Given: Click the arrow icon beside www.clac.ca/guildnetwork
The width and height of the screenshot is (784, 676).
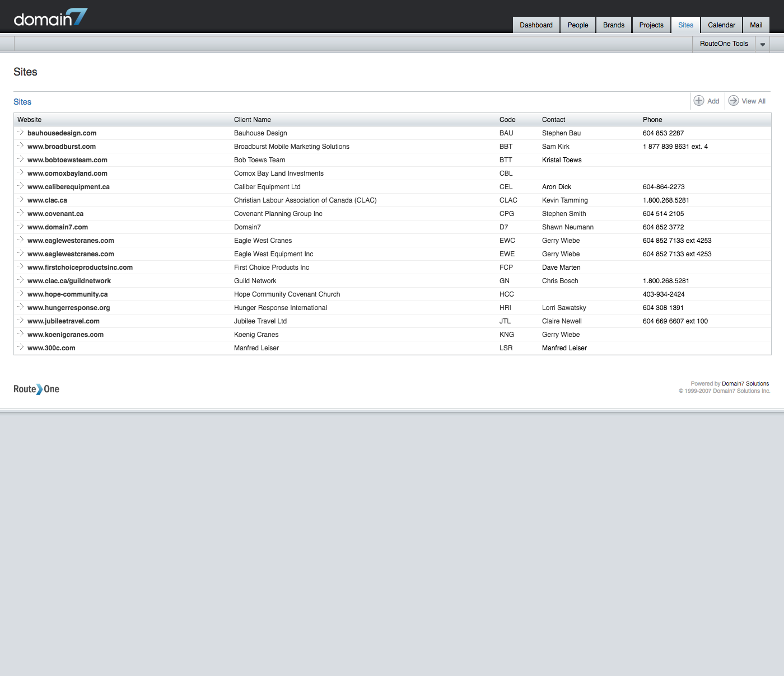Looking at the screenshot, I should tap(20, 280).
